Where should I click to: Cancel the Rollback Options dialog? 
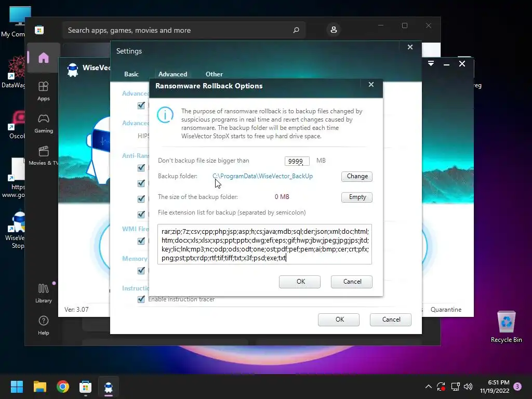point(352,282)
